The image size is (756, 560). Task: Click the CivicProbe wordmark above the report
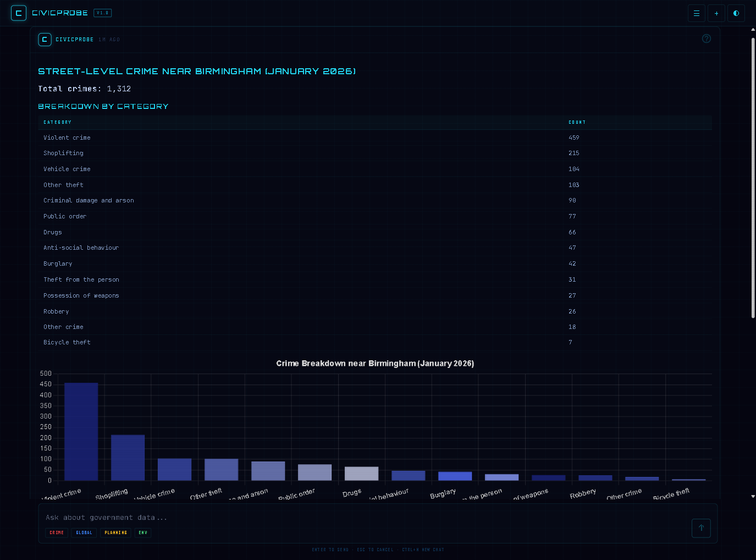coord(74,39)
